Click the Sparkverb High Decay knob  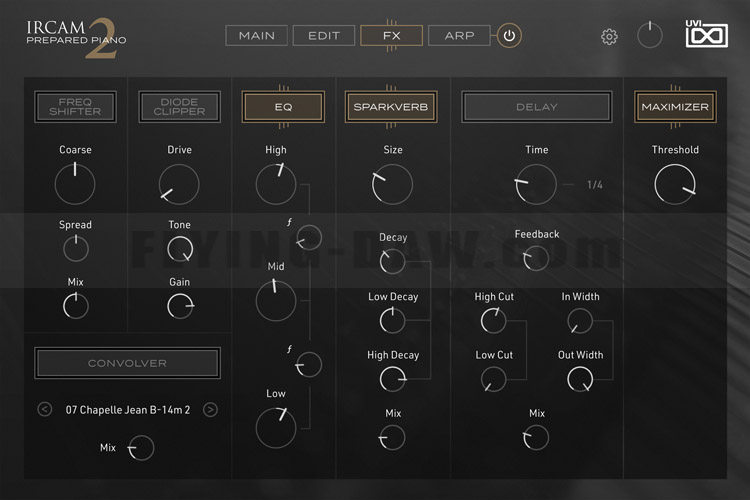(x=393, y=379)
